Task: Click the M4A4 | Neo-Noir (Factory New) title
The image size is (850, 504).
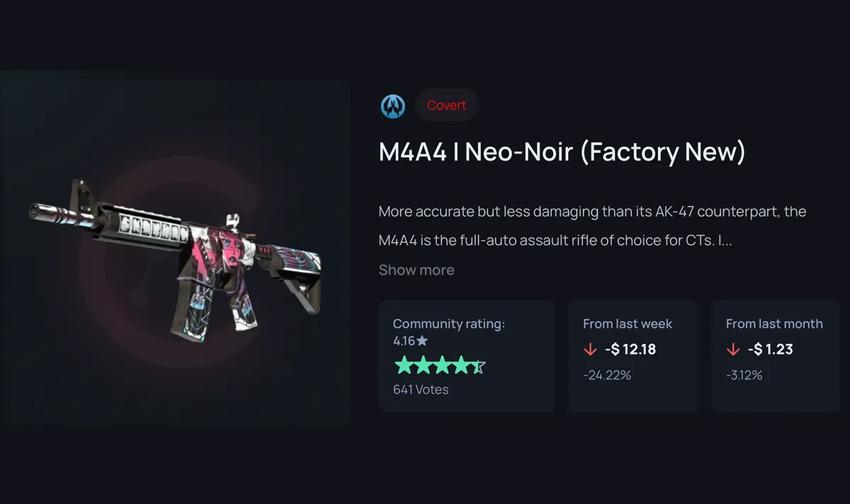Action: pos(562,151)
